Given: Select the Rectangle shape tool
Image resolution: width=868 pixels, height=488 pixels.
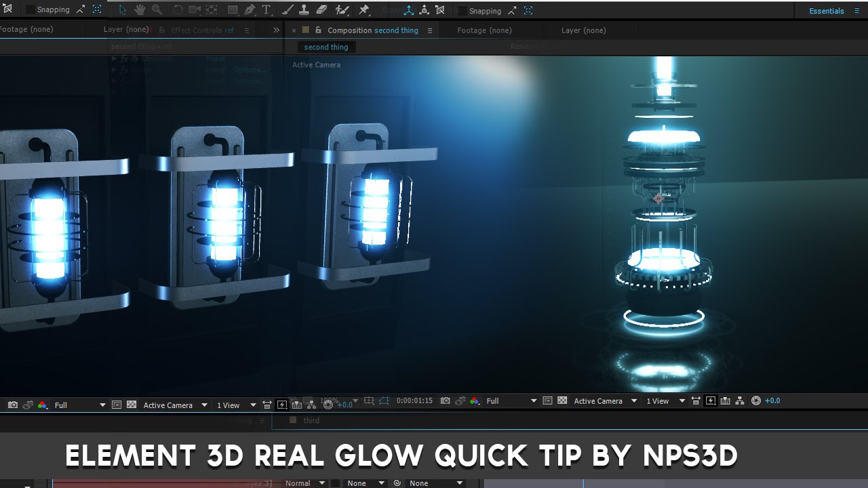Looking at the screenshot, I should click(x=233, y=9).
